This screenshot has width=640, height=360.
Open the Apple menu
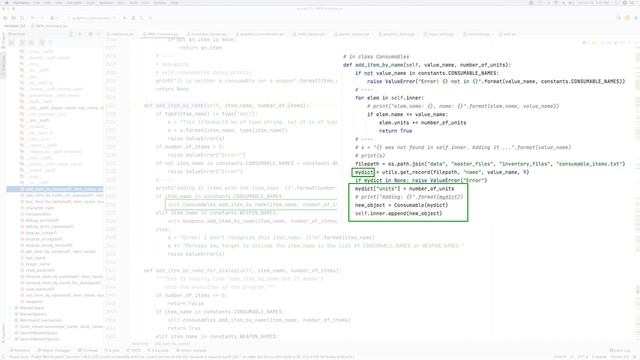coord(7,3)
